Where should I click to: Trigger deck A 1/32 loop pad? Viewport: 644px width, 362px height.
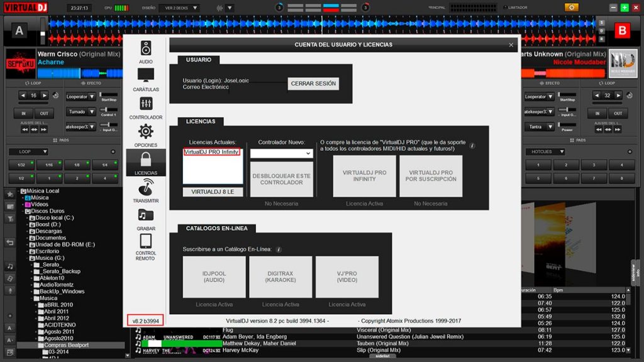point(21,165)
